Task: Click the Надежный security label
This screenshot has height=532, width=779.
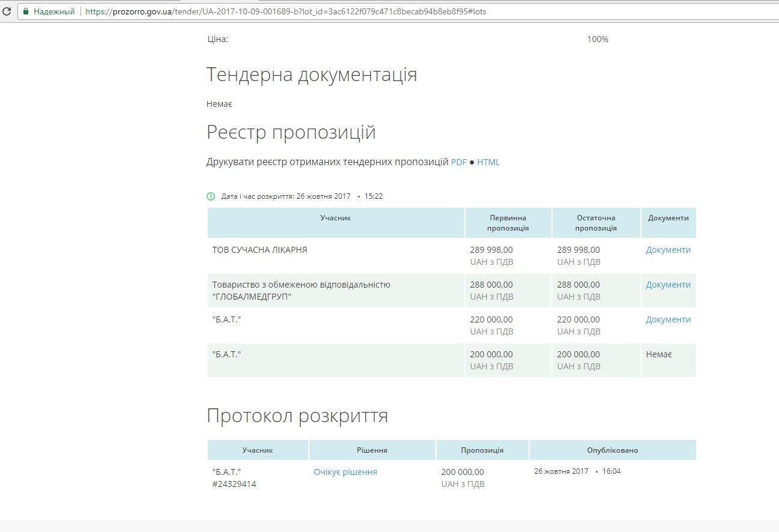Action: point(54,11)
